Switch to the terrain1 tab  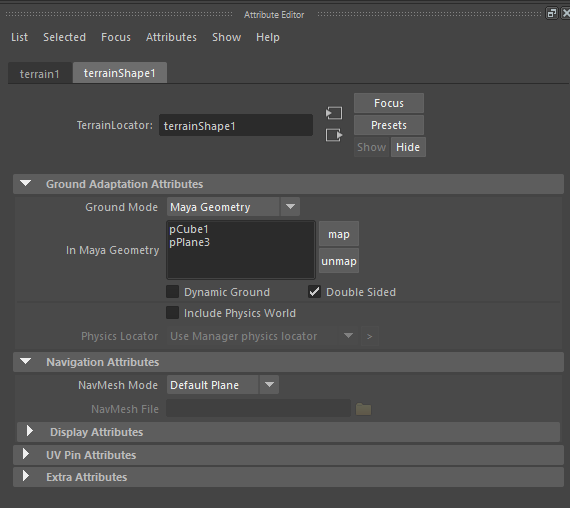[x=40, y=73]
